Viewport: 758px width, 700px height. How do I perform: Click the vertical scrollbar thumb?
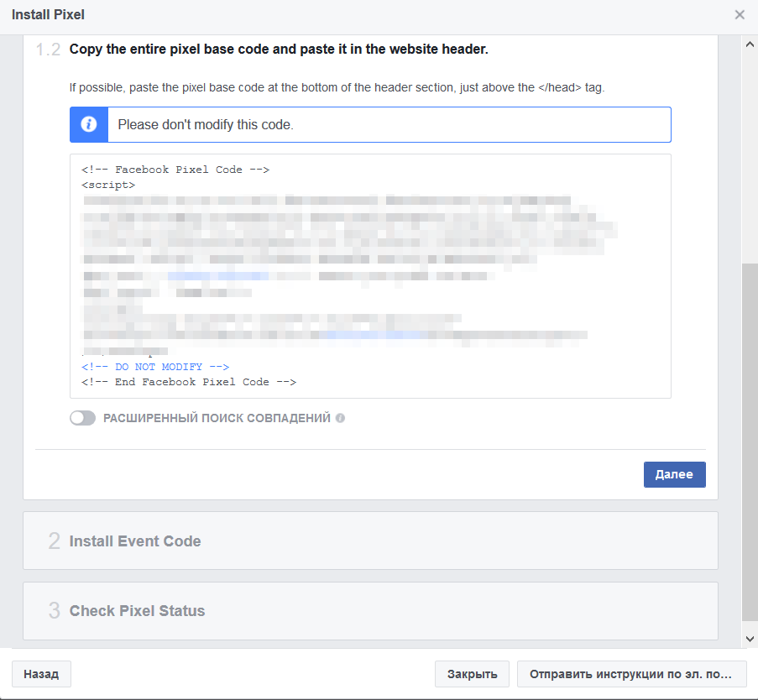(750, 442)
